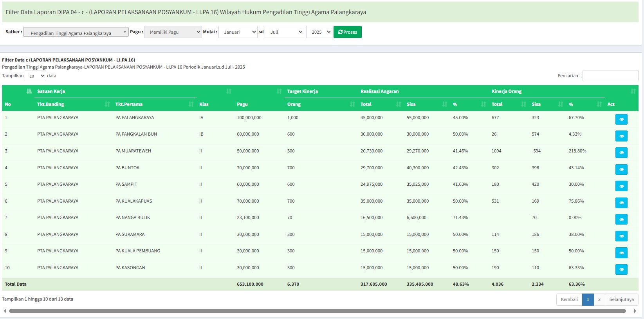The image size is (644, 319).
Task: Sort by Kinerja Orang percent column
Action: (599, 104)
